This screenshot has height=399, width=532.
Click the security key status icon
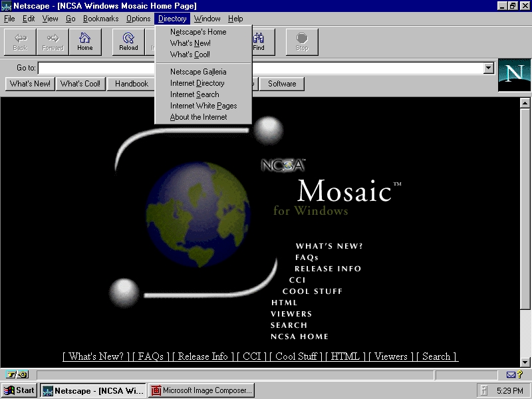[17, 374]
